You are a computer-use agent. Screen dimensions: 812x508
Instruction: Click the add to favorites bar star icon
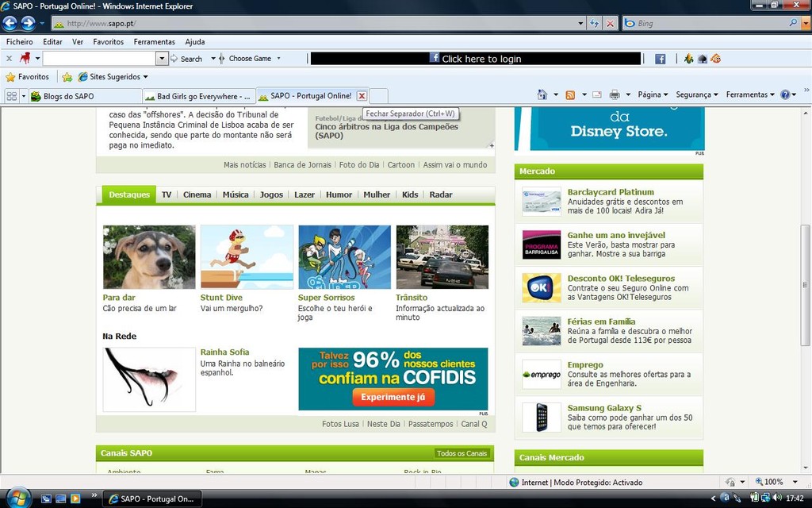pos(67,77)
